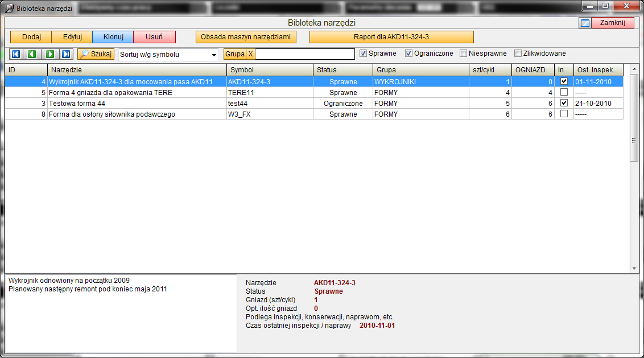The width and height of the screenshot is (644, 358).
Task: Click the blue window icon beside Zamknij
Action: coord(585,23)
